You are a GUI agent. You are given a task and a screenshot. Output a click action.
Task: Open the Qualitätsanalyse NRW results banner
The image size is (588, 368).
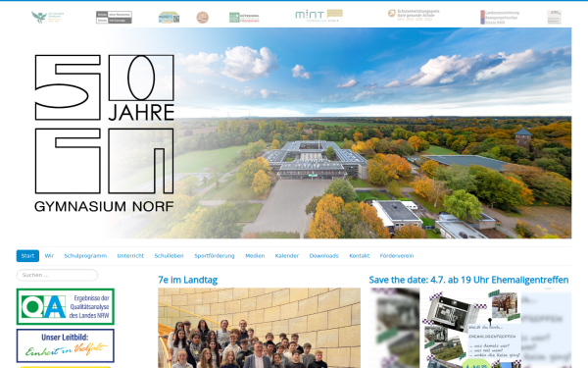[66, 306]
